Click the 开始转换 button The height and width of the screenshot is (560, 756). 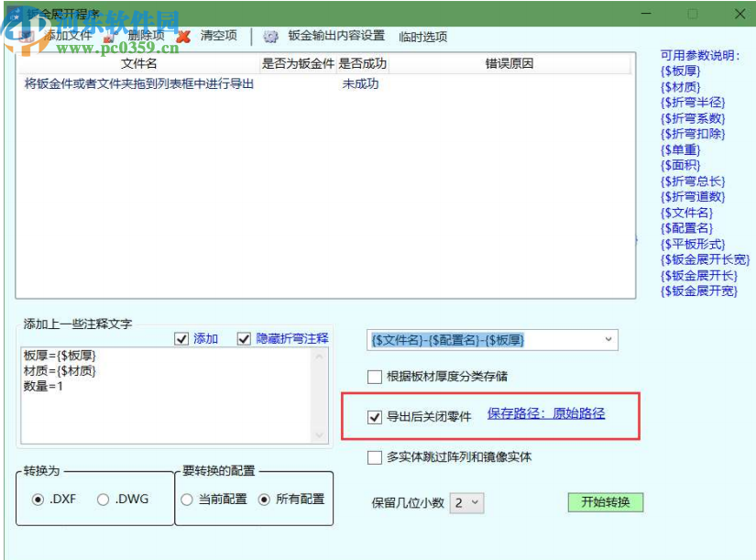pyautogui.click(x=606, y=502)
